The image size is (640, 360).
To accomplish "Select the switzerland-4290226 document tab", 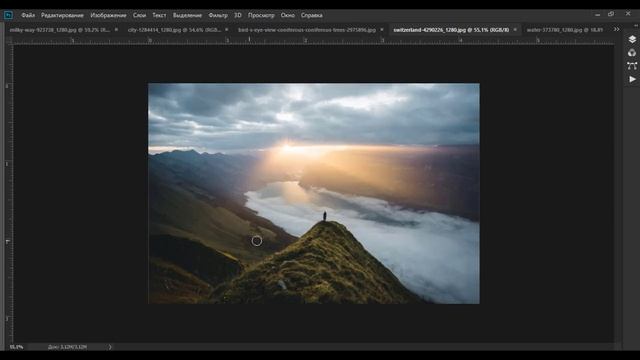I will (451, 30).
